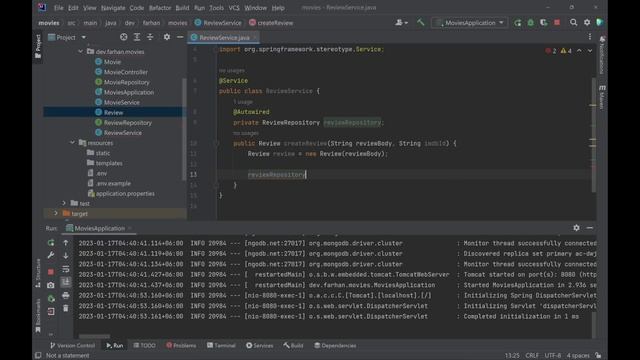The width and height of the screenshot is (640, 360).
Task: Close the ReviewService.java tab
Action: [255, 38]
